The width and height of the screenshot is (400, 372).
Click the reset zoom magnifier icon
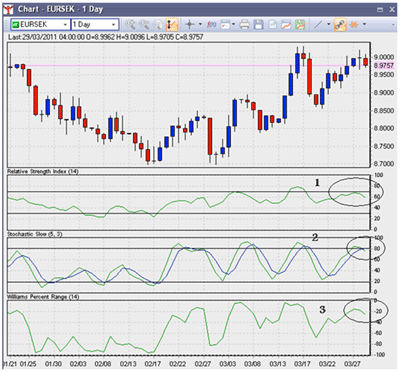[157, 25]
